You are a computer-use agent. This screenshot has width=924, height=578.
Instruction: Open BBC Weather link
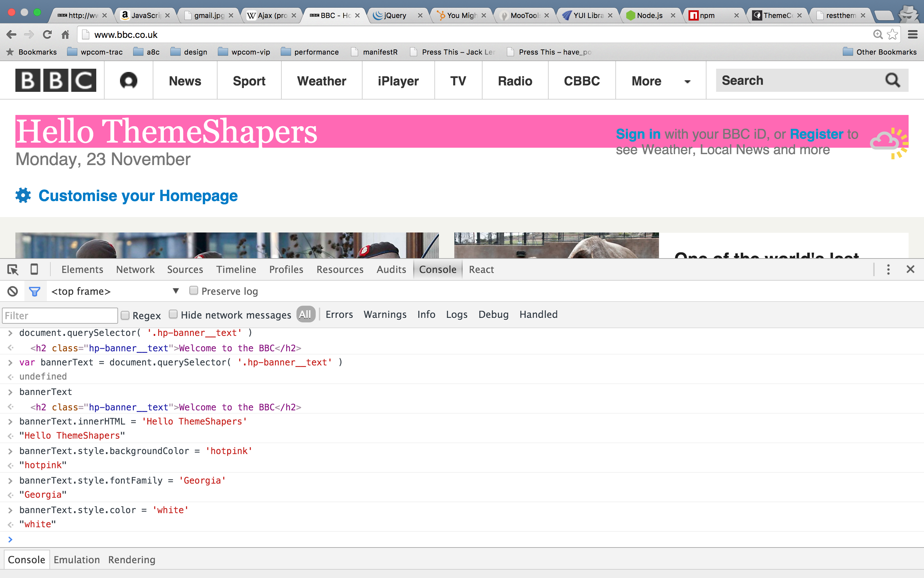coord(322,81)
